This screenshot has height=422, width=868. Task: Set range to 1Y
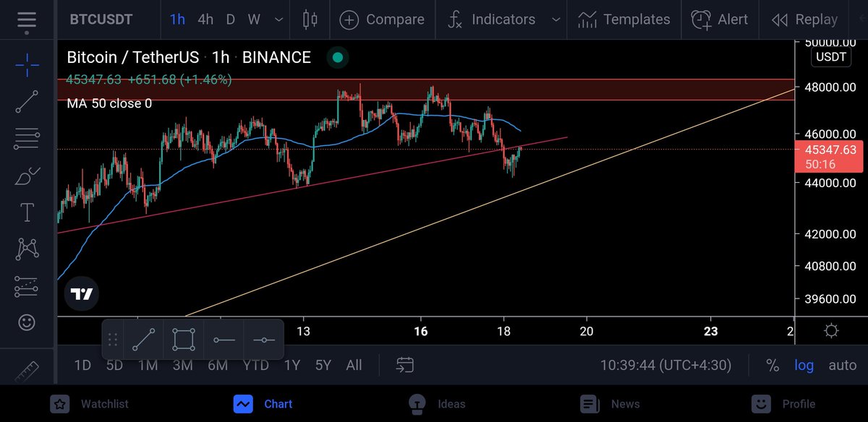(292, 365)
